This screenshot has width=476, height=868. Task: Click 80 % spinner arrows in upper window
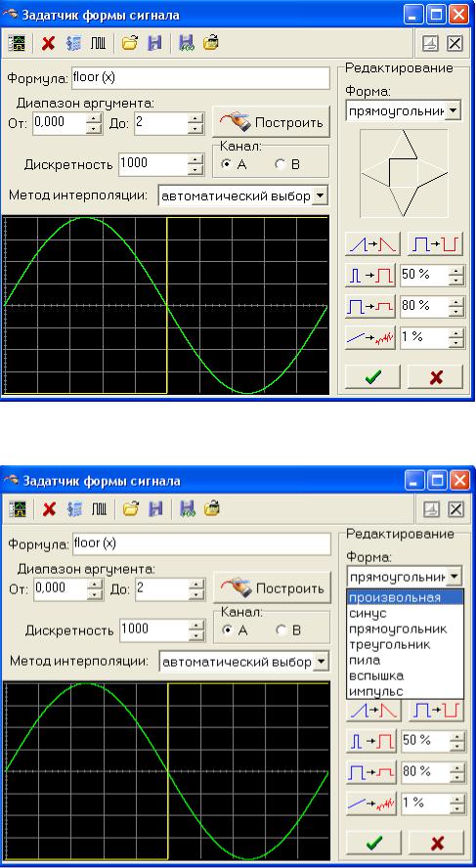click(x=456, y=305)
